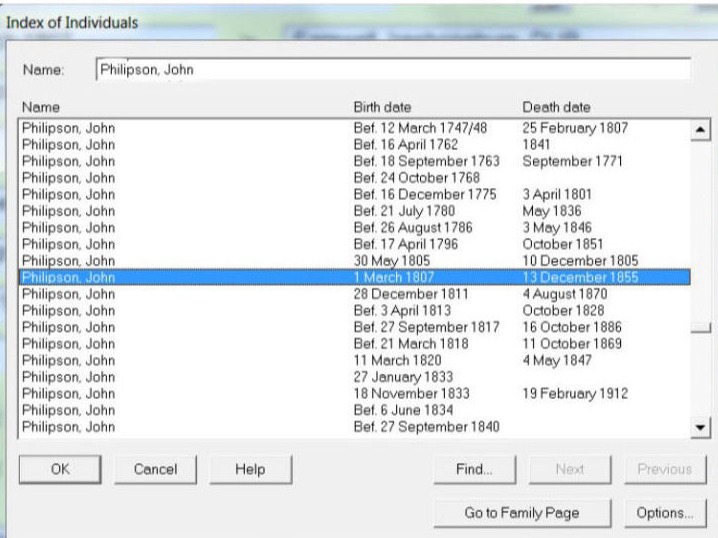Click death date September 1771

[x=572, y=161]
